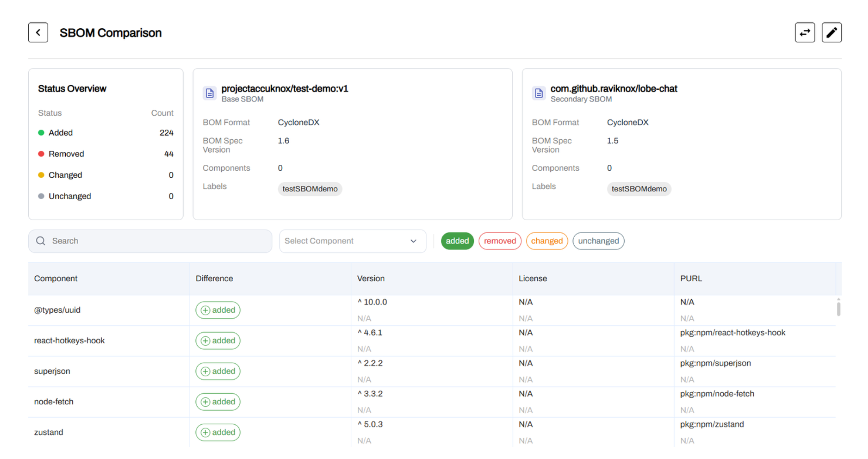Screen dimensions: 868x459
Task: Click the plus icon in @types/uuid row
Action: click(x=205, y=310)
